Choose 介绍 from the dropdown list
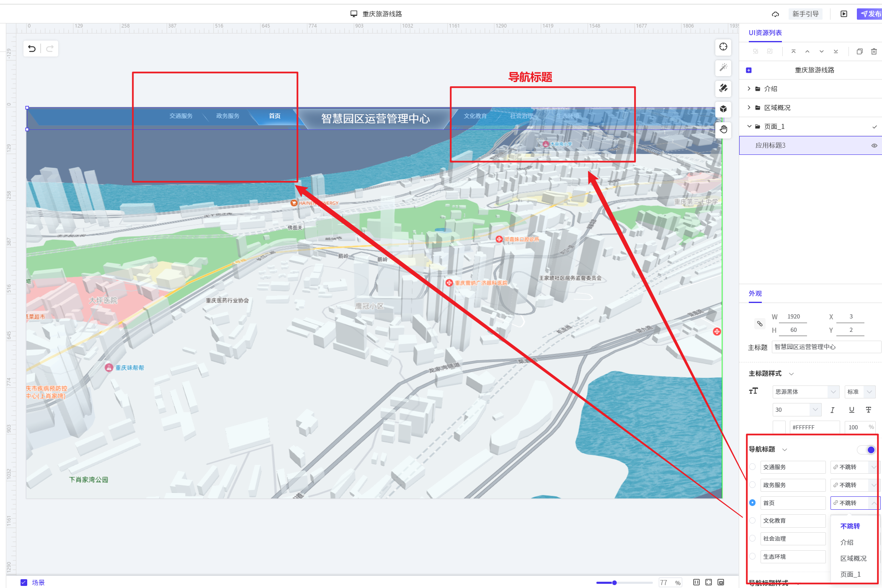This screenshot has width=882, height=588. point(847,542)
